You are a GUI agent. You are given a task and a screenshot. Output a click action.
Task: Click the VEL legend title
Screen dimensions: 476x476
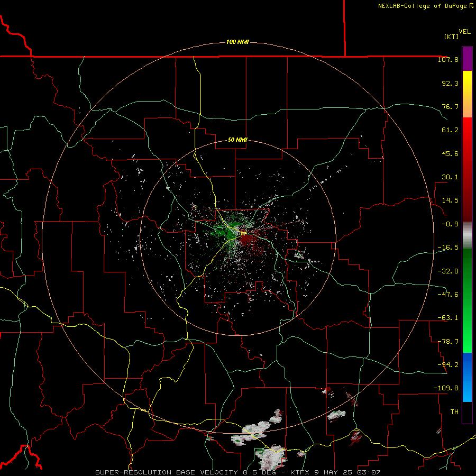click(x=464, y=31)
